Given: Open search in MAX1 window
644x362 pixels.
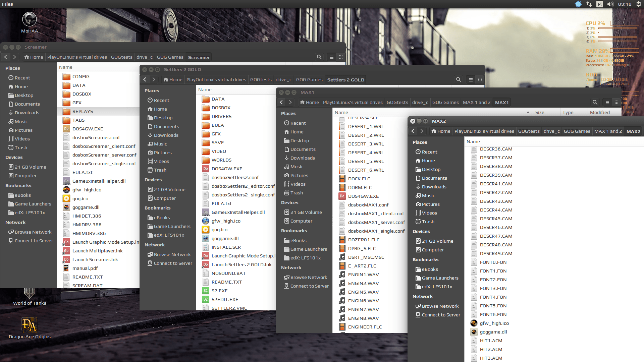Looking at the screenshot, I should click(595, 102).
